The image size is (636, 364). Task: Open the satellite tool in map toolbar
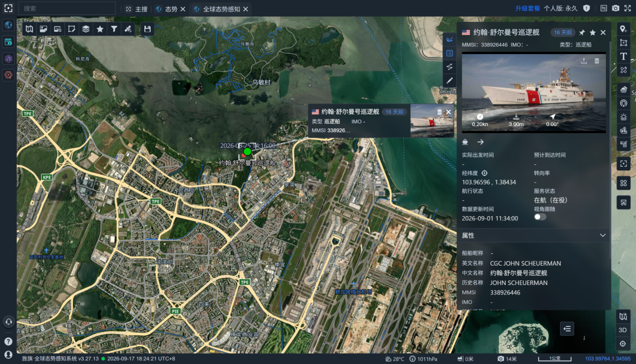point(128,29)
